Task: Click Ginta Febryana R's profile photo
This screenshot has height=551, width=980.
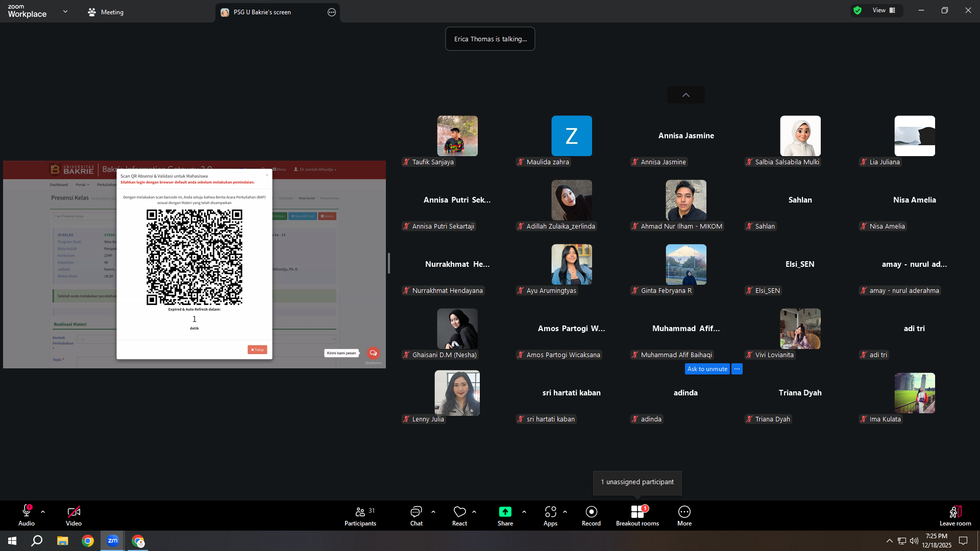Action: (686, 264)
